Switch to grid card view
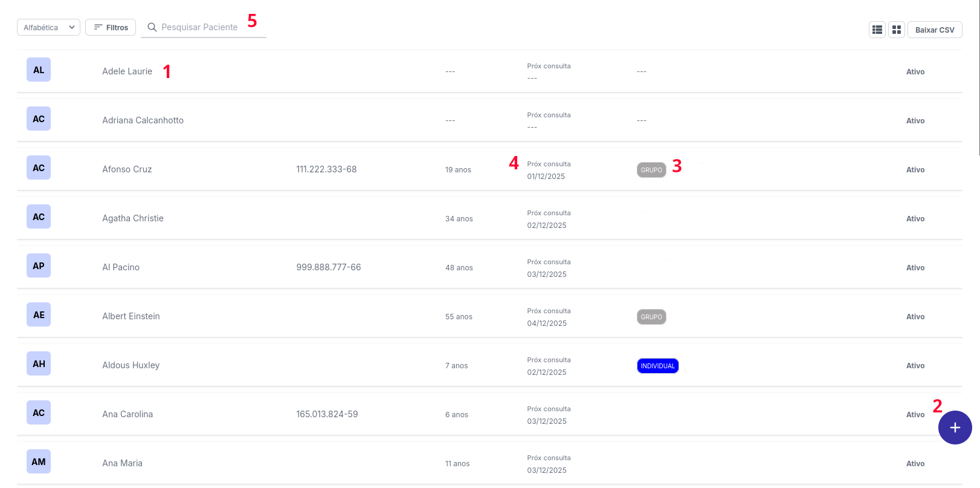This screenshot has height=488, width=980. 897,30
